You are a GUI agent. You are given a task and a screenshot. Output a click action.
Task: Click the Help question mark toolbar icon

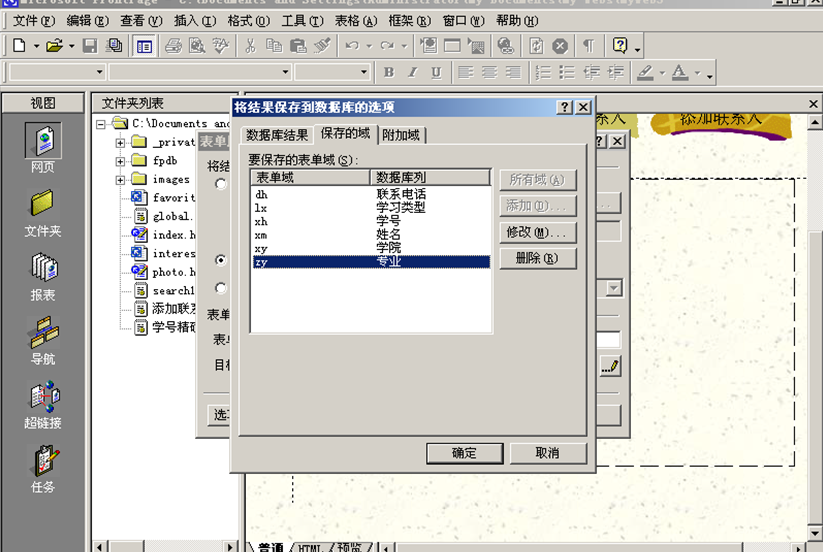pos(620,46)
